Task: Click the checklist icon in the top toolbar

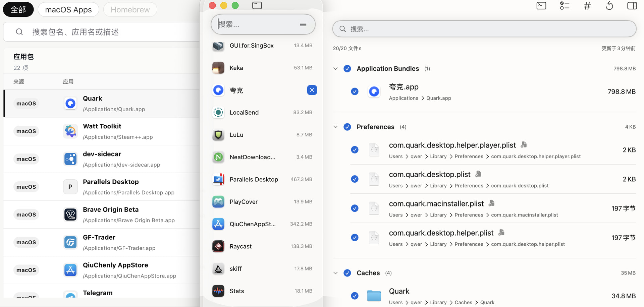Action: point(565,6)
